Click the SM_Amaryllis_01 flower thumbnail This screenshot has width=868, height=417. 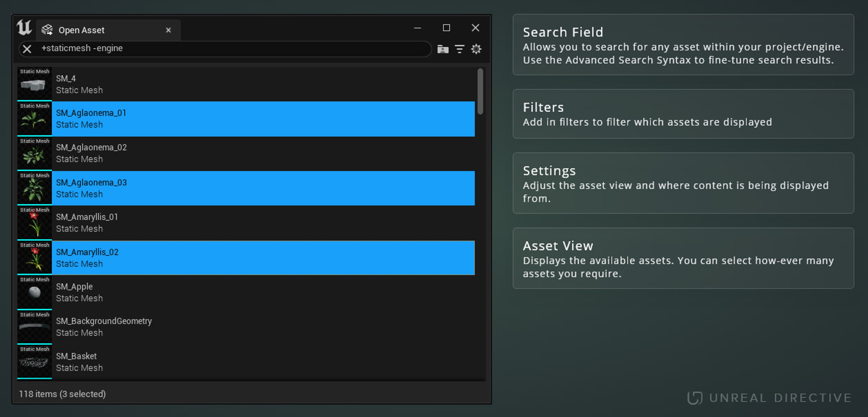[34, 222]
